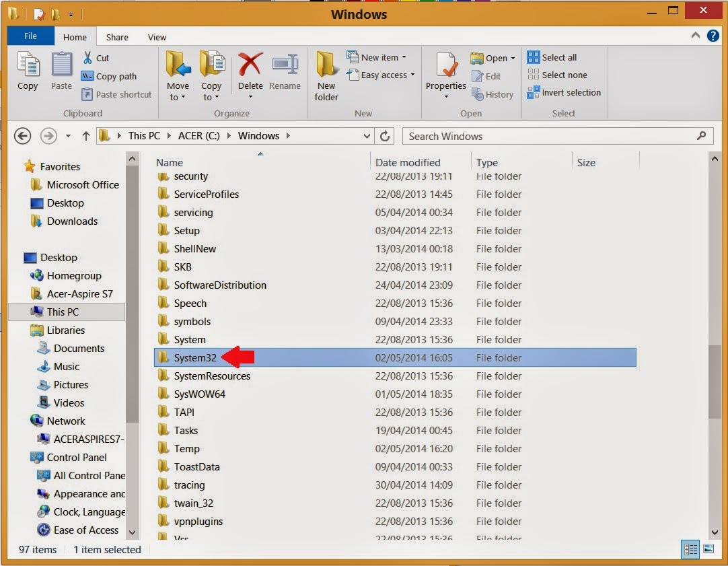
Task: Switch to Details view in status bar
Action: pos(690,549)
